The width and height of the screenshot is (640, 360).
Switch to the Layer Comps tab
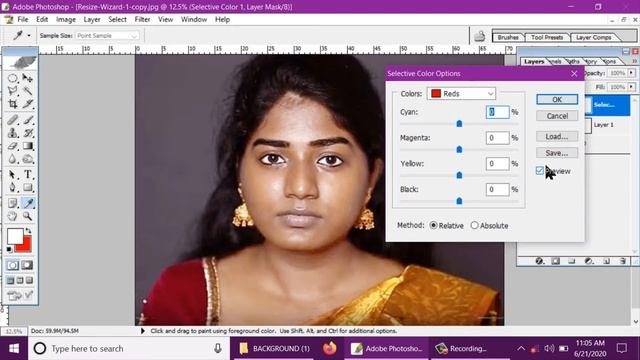coord(593,37)
